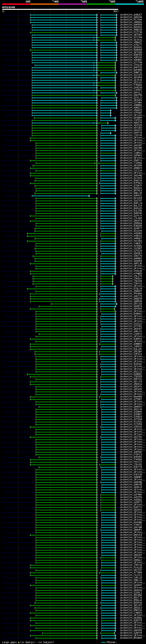This screenshot has width=146, height=644.
Task: Select the UniRef100_A1YE31 label
Action: 131,40
